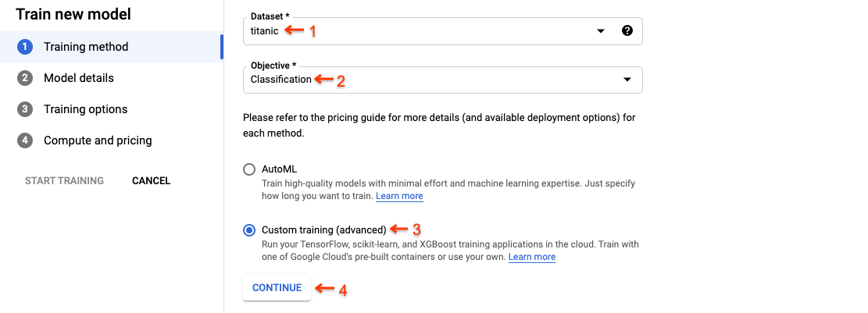
Task: Select the Custom training radio button
Action: [x=249, y=230]
